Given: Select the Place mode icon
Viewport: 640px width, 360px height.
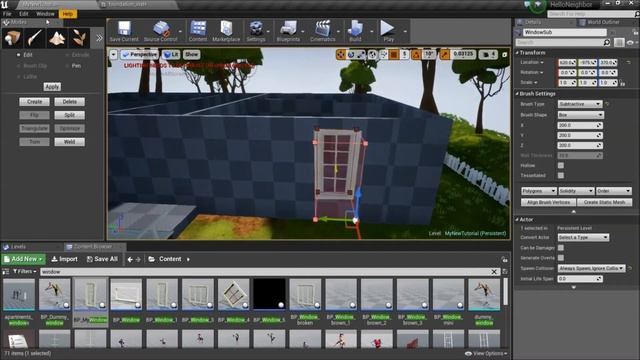Looking at the screenshot, I should tap(12, 38).
